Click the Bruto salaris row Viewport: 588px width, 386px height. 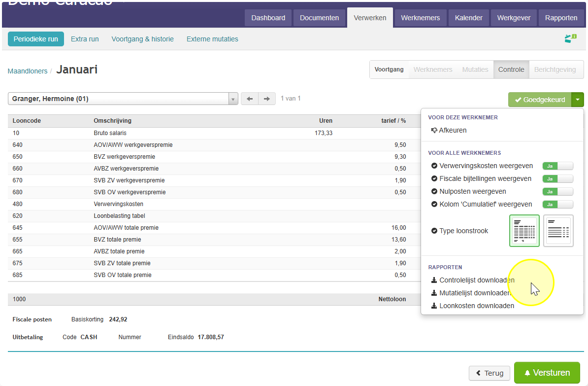click(x=214, y=133)
